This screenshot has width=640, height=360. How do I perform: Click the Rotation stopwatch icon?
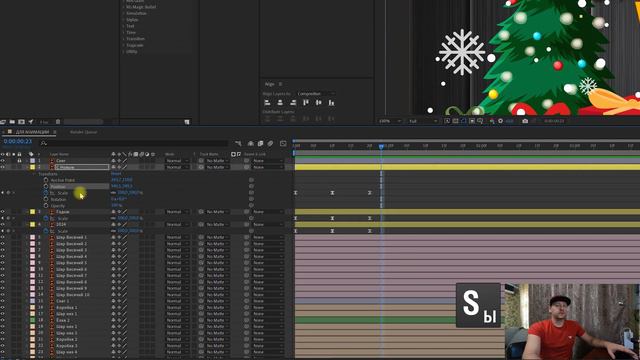coord(46,199)
